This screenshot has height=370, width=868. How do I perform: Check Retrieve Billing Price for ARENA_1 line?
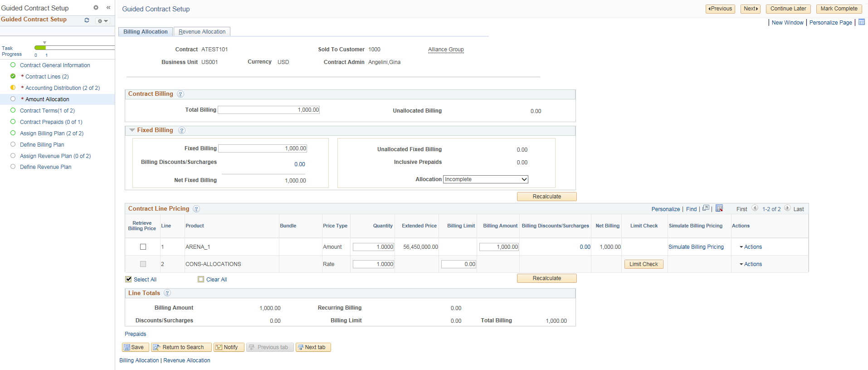click(x=143, y=247)
